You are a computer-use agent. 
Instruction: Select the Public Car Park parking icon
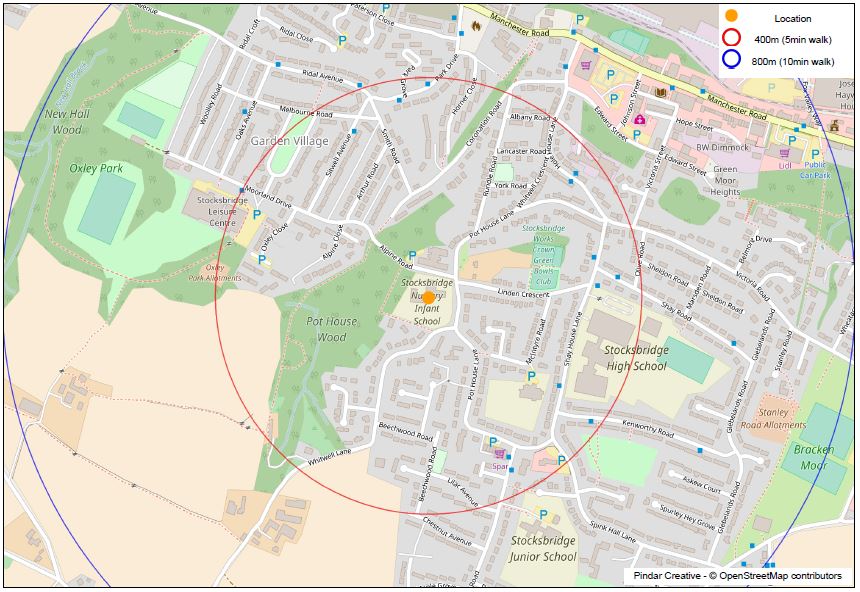pos(816,154)
